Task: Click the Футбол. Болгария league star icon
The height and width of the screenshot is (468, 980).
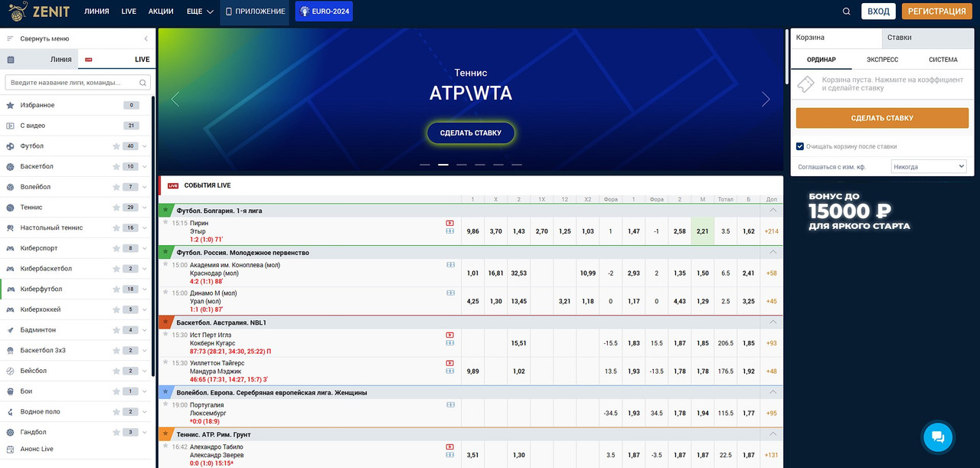Action: (x=165, y=210)
